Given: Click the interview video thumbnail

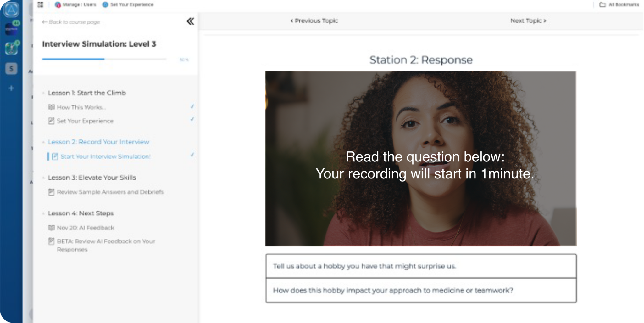Looking at the screenshot, I should coord(421,158).
